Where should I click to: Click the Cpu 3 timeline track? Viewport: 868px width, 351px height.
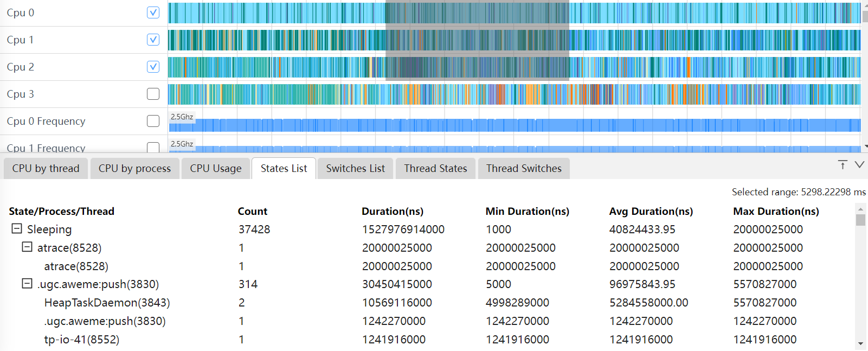coord(514,94)
